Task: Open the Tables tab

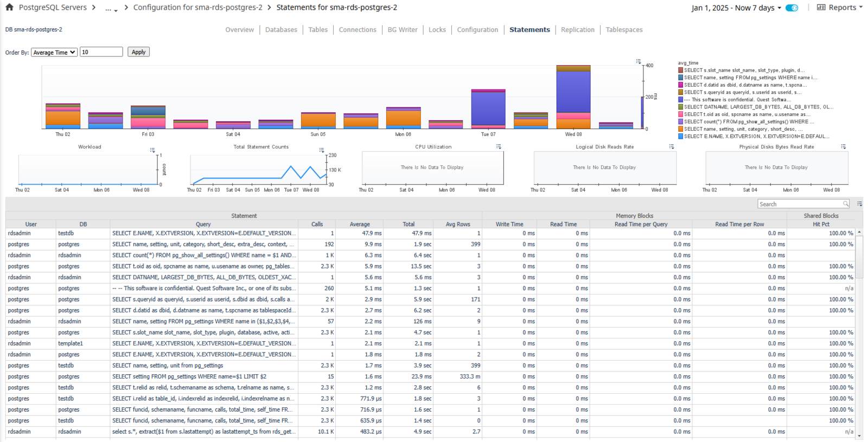Action: click(318, 30)
